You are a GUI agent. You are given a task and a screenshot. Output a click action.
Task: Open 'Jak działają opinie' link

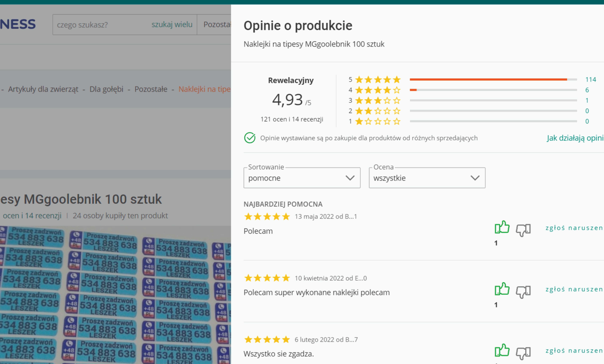click(575, 138)
